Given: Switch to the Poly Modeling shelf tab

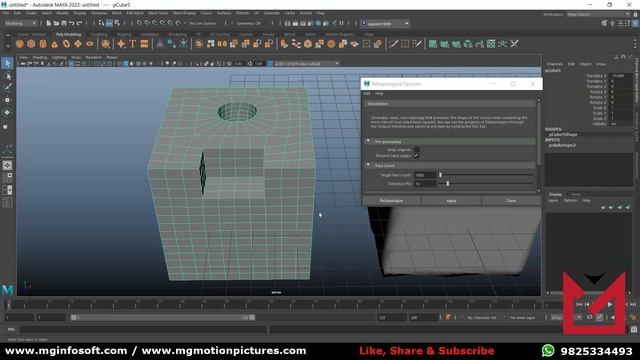Looking at the screenshot, I should (69, 34).
